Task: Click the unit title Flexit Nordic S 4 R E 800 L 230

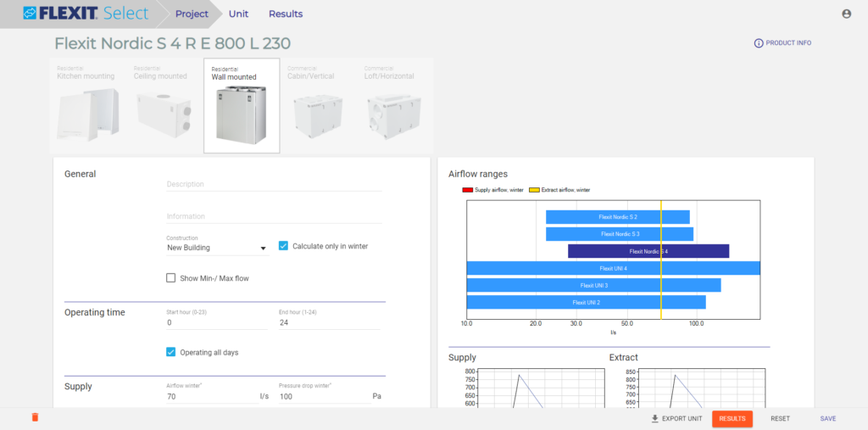Action: tap(172, 43)
